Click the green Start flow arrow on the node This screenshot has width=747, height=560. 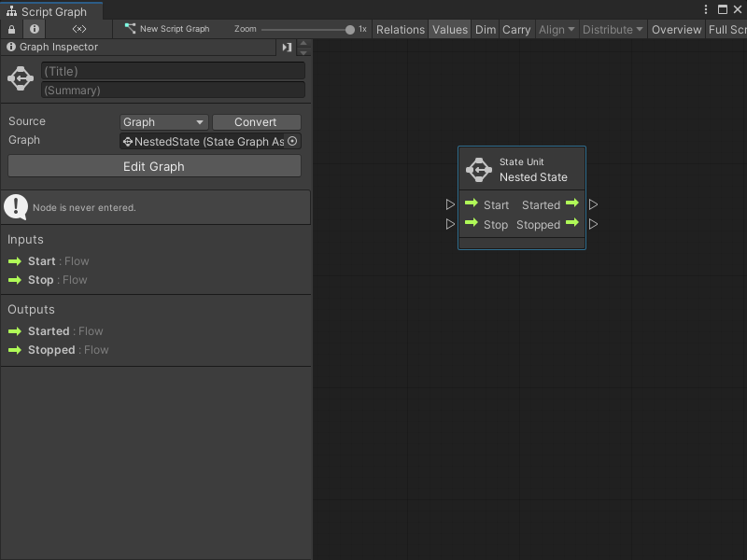[x=472, y=204]
